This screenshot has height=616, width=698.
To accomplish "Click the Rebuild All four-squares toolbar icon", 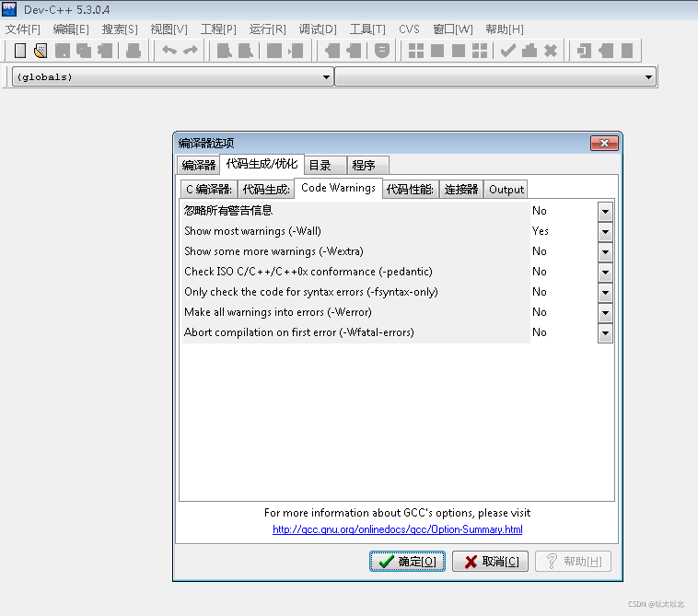I will [480, 51].
